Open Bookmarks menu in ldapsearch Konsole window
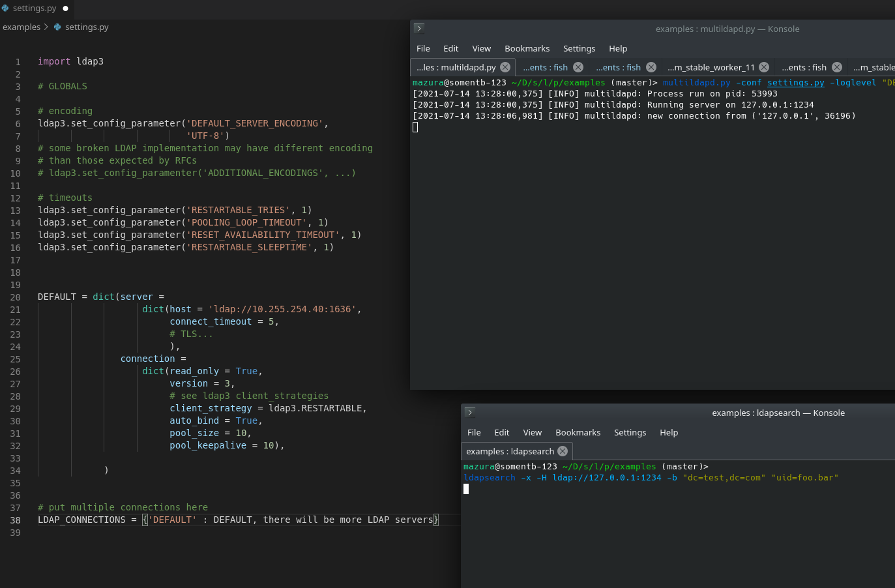895x588 pixels. (578, 432)
